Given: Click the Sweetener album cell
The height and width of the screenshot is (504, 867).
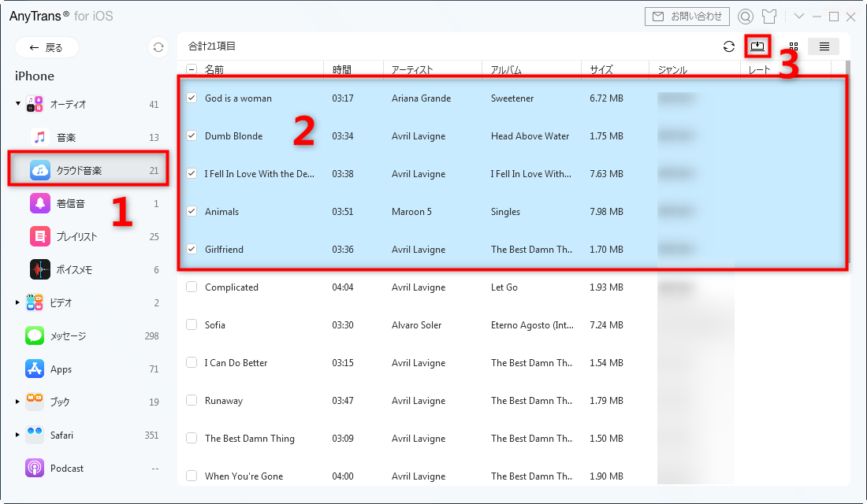Looking at the screenshot, I should 512,98.
